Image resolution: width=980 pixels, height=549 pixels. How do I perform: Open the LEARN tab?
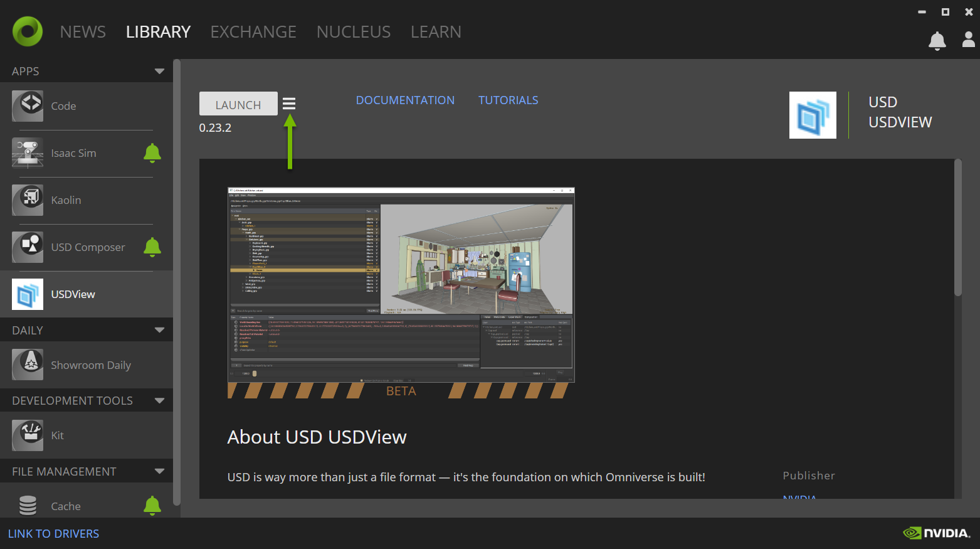[436, 32]
